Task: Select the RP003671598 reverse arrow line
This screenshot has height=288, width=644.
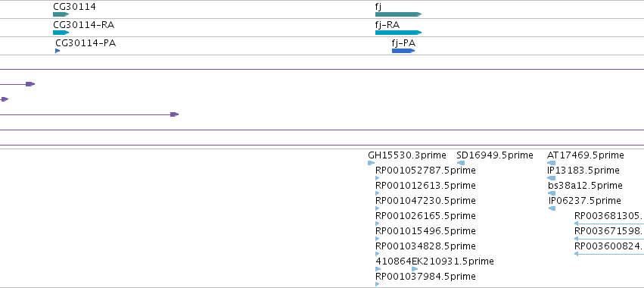Action: pyautogui.click(x=609, y=239)
